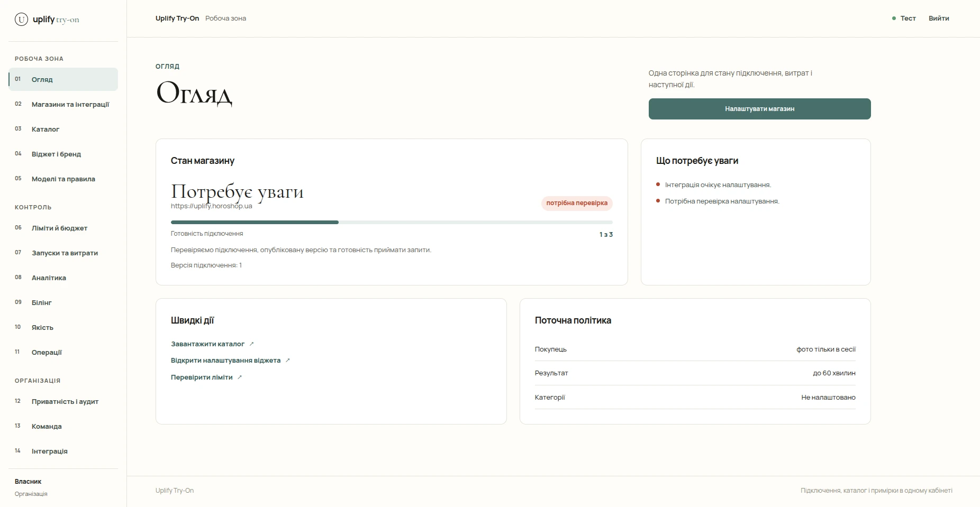
Task: Click the Uplify circular logo icon
Action: point(21,20)
